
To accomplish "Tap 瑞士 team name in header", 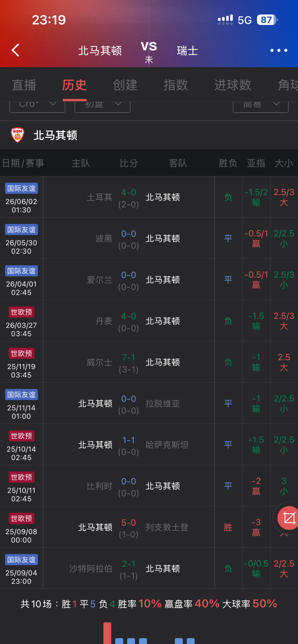I will tap(187, 51).
